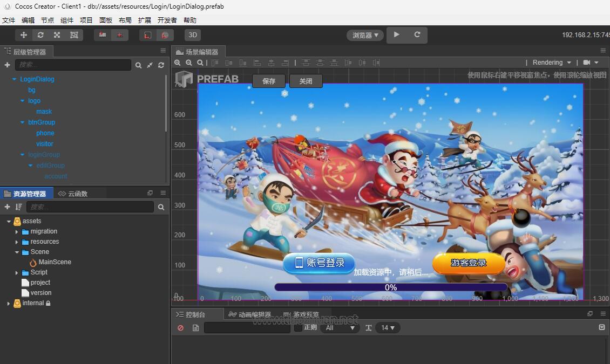Open the 节点 menu
The height and width of the screenshot is (364, 610).
(48, 20)
